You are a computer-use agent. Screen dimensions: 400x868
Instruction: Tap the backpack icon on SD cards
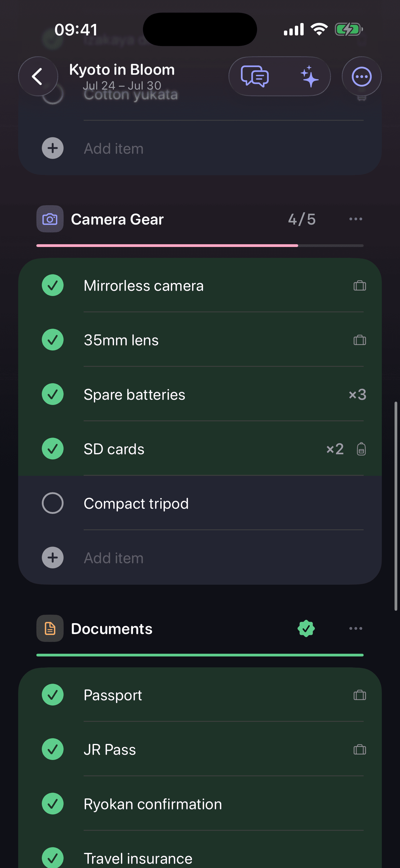[x=361, y=449]
